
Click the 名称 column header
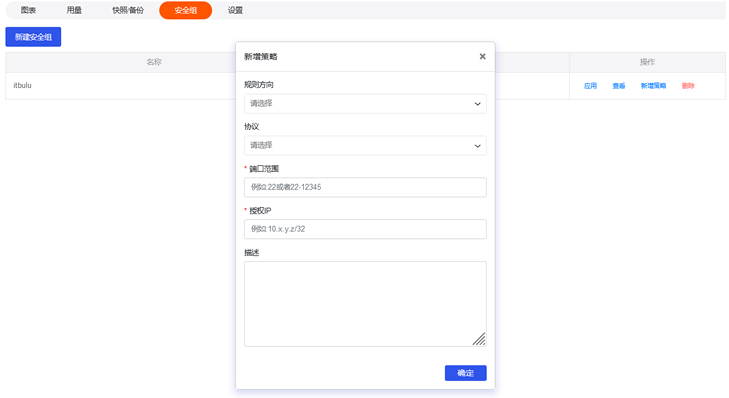point(154,62)
